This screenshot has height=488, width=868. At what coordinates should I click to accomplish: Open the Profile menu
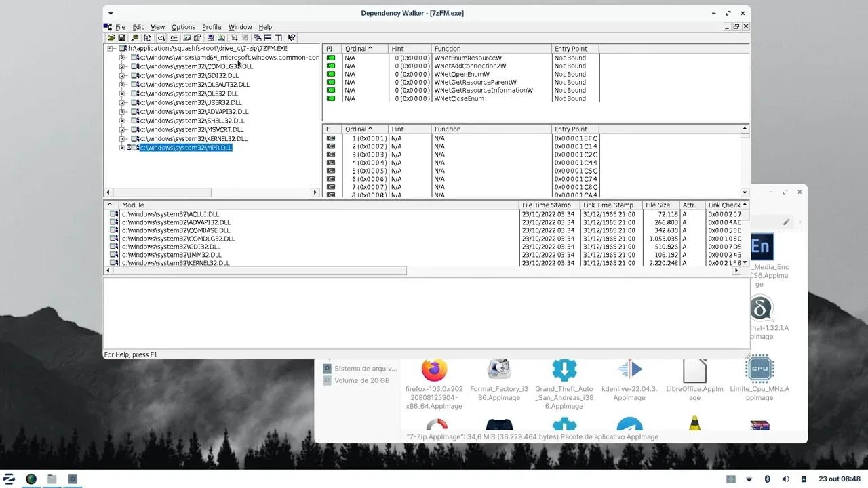point(212,27)
